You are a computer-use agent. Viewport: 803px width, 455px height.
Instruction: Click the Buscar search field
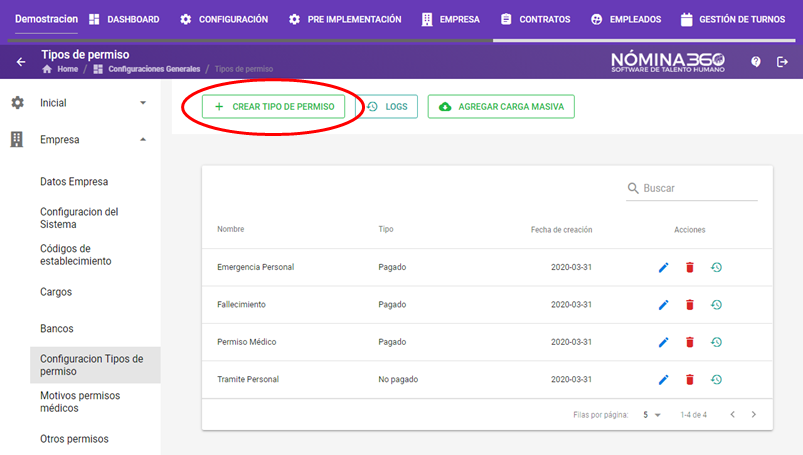tap(692, 189)
